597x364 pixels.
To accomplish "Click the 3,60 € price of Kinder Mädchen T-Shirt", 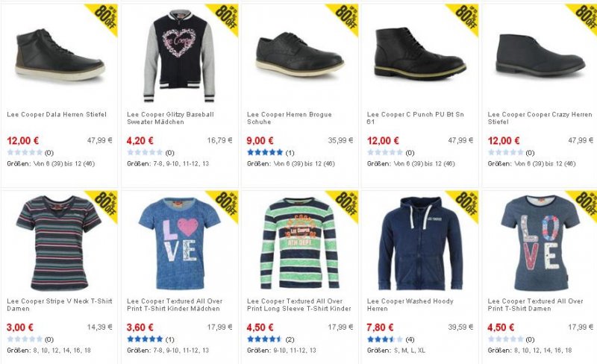I will pos(140,327).
